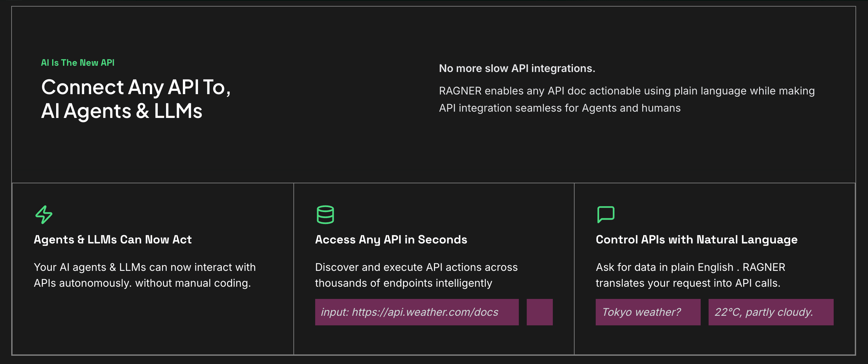Viewport: 868px width, 364px height.
Task: Click 'No more slow API integrations.' heading
Action: (x=517, y=68)
